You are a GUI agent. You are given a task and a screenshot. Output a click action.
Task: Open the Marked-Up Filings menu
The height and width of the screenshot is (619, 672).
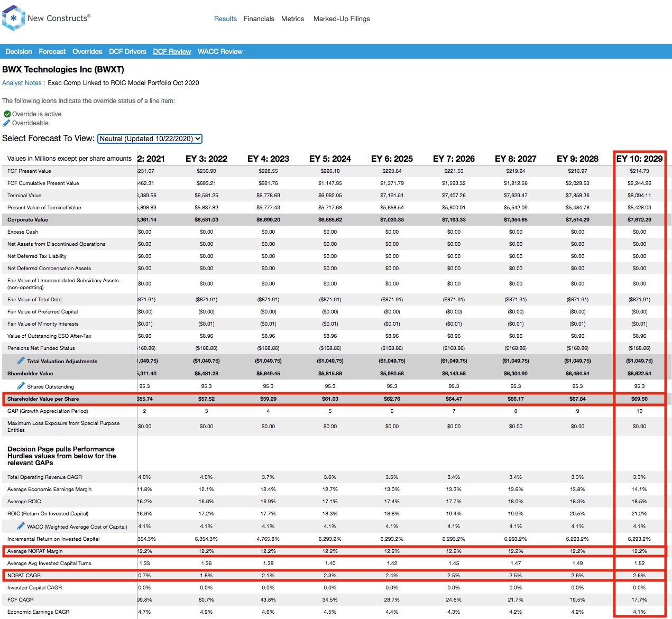tap(342, 19)
